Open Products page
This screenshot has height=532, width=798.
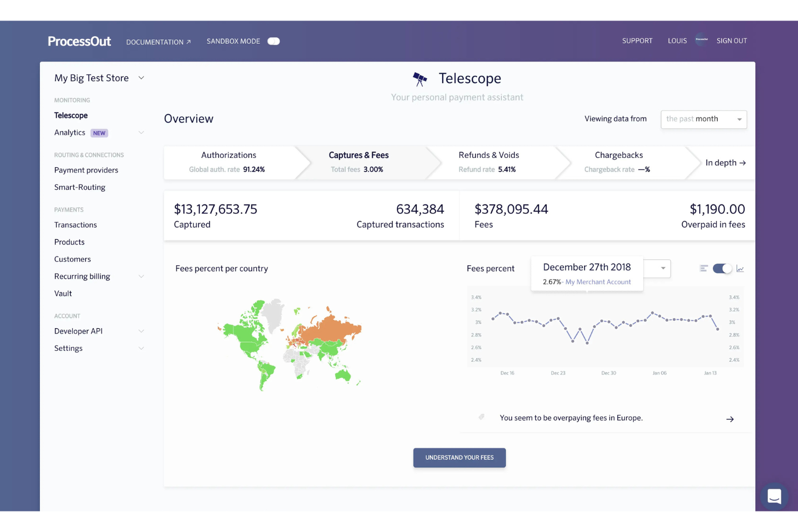pyautogui.click(x=70, y=242)
